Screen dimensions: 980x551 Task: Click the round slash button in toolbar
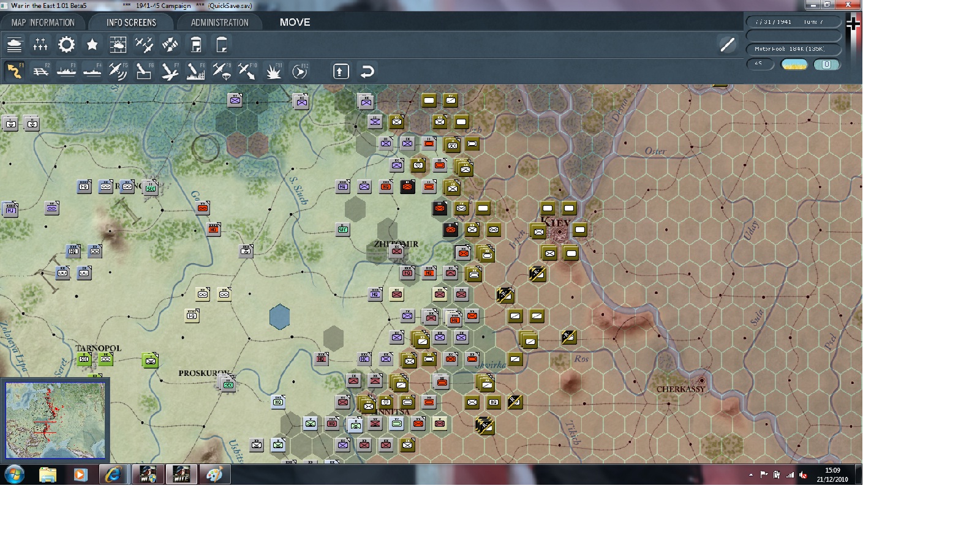click(x=727, y=45)
